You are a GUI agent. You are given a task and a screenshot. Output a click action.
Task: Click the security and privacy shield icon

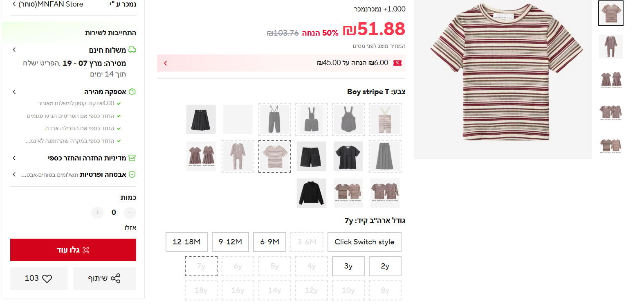[132, 174]
